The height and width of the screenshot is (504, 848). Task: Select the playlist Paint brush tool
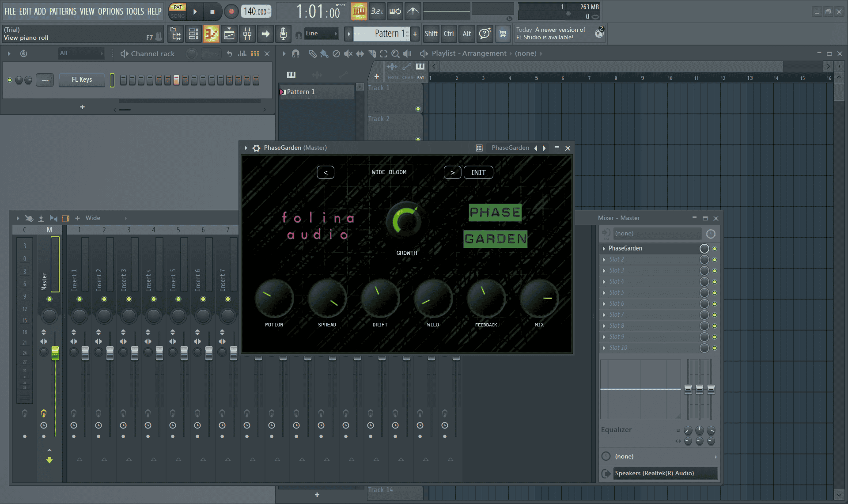324,53
